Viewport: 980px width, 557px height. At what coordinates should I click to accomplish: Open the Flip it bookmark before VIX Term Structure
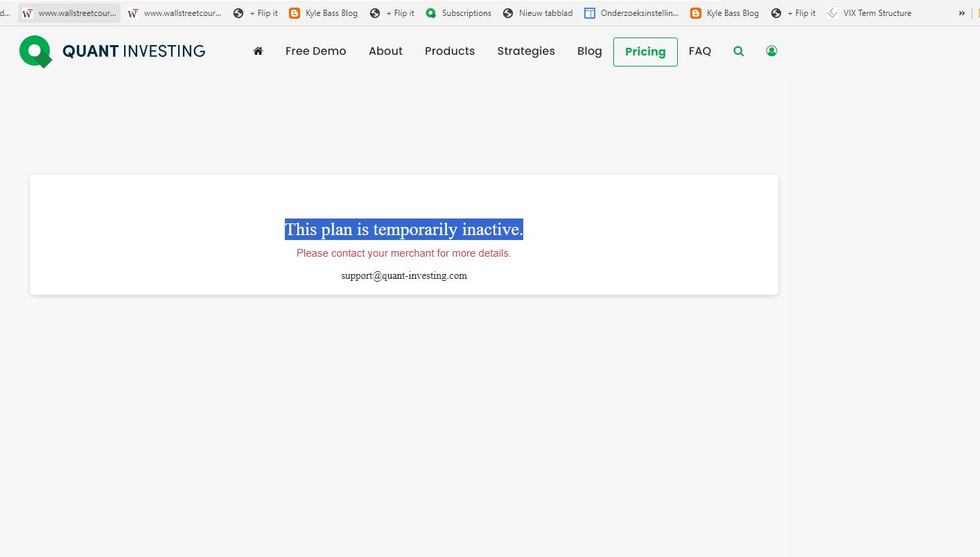pos(794,13)
